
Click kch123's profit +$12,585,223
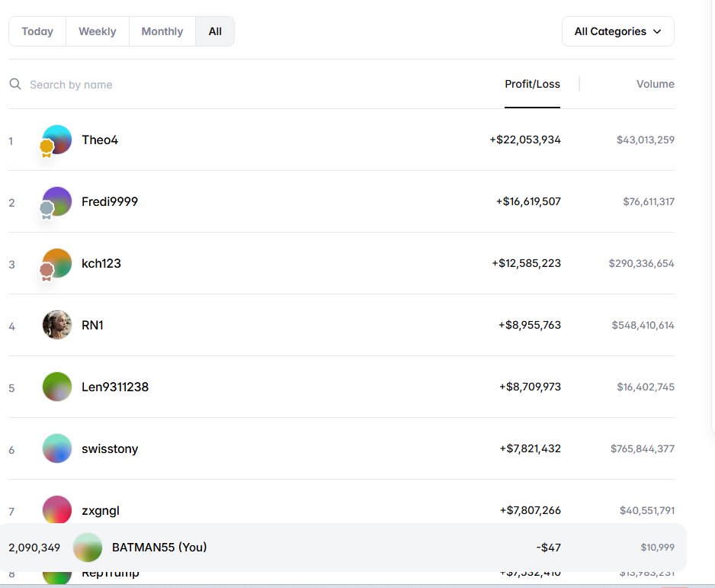pos(526,263)
